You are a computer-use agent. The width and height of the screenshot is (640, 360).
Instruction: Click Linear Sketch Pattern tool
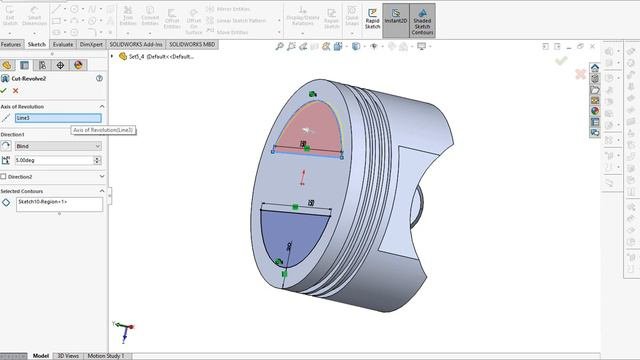pyautogui.click(x=236, y=20)
